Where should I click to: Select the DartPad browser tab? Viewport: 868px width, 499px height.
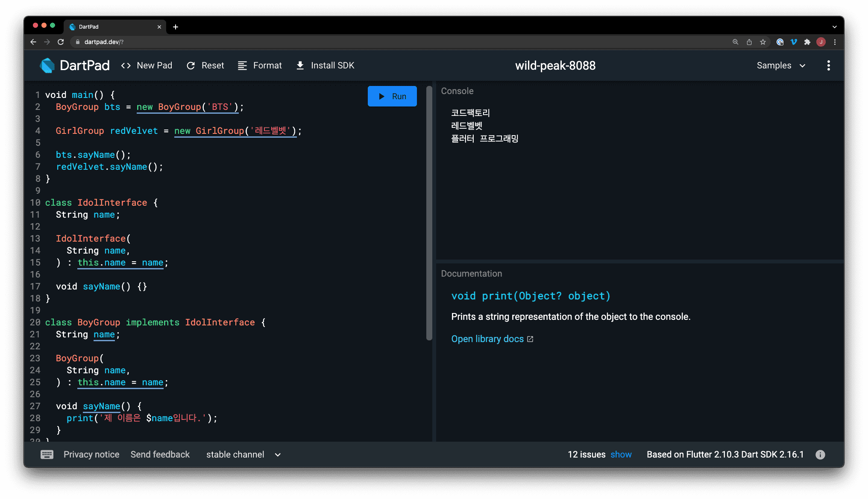(x=115, y=27)
